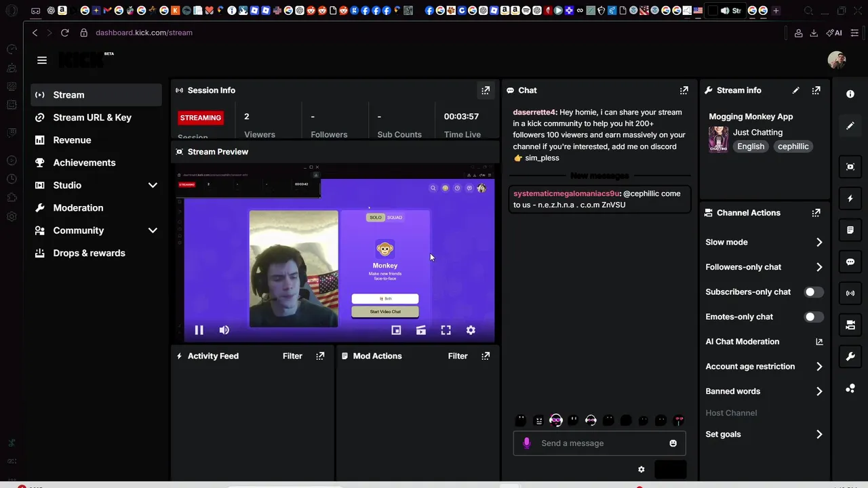The height and width of the screenshot is (488, 868).
Task: Open Drops & rewards page
Action: (x=96, y=253)
